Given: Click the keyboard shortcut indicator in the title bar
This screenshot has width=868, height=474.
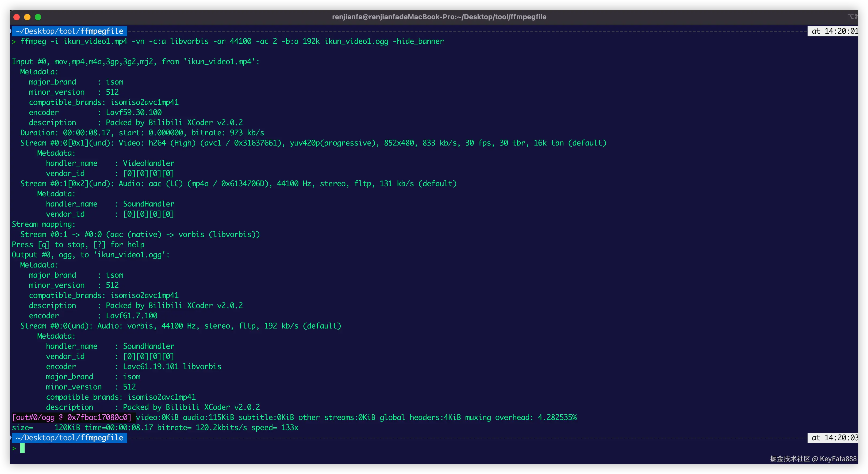Looking at the screenshot, I should click(852, 16).
